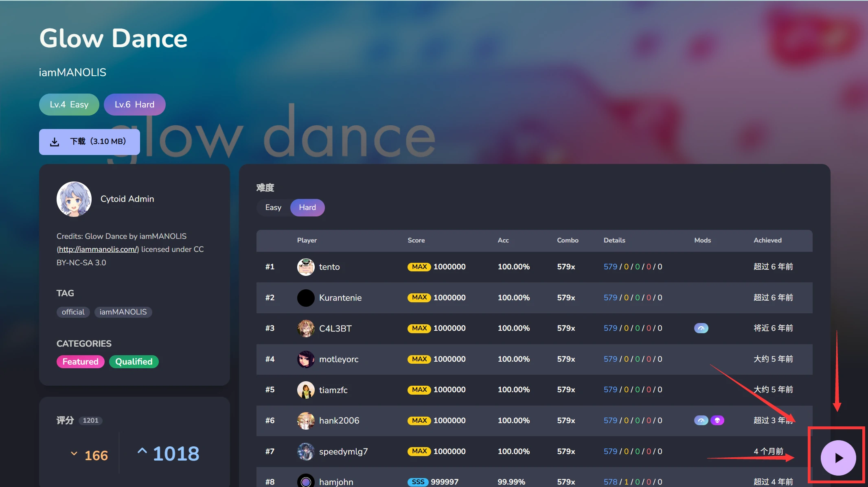Click the Details column header
The width and height of the screenshot is (868, 487).
pyautogui.click(x=614, y=240)
